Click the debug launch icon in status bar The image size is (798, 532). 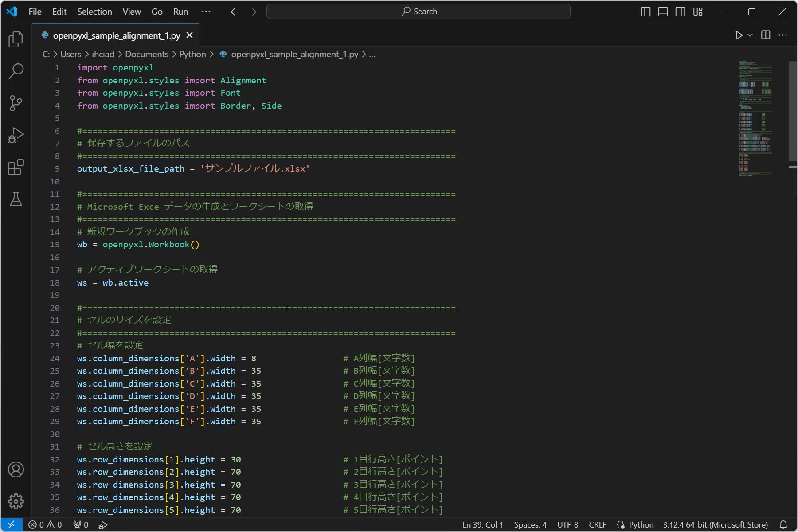click(x=103, y=525)
